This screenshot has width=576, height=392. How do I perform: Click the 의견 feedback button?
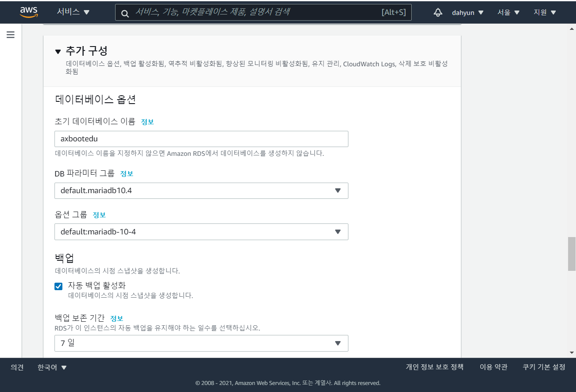tap(17, 367)
